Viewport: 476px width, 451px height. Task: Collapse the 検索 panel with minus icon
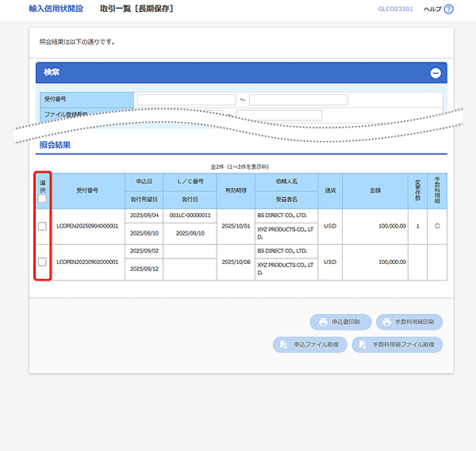point(436,73)
